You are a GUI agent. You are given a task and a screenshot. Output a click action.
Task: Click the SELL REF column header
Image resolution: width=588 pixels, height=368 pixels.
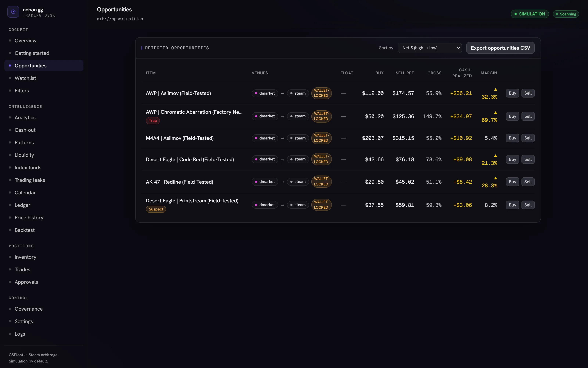[x=405, y=73]
